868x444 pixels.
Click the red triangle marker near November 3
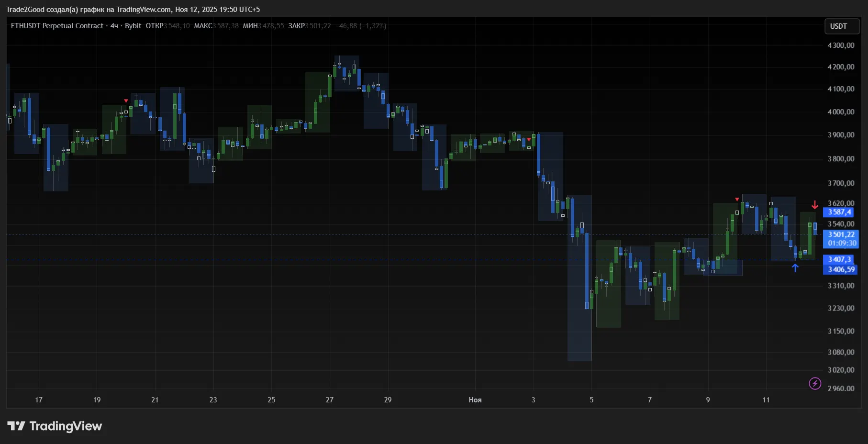point(529,139)
